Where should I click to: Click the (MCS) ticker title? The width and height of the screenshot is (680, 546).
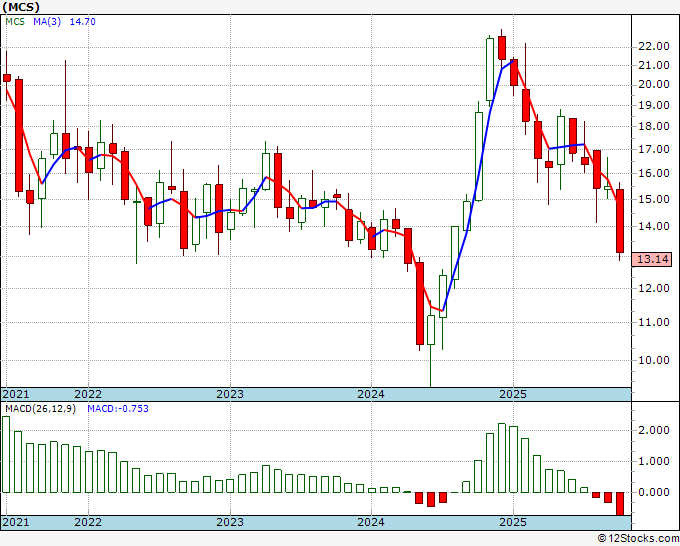21,8
